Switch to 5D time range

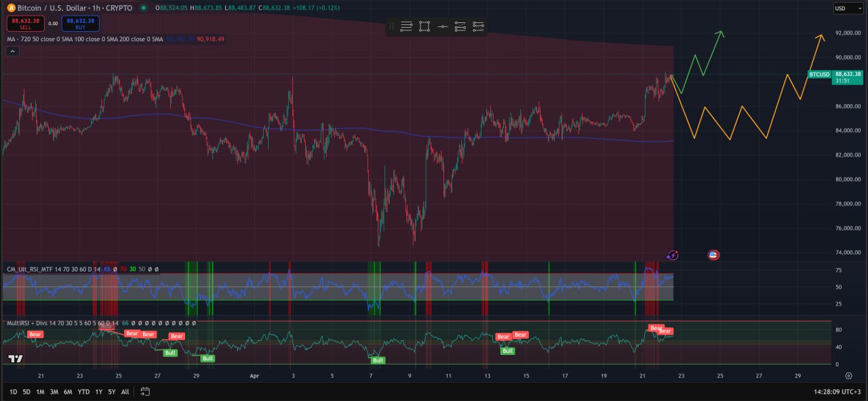[x=26, y=392]
